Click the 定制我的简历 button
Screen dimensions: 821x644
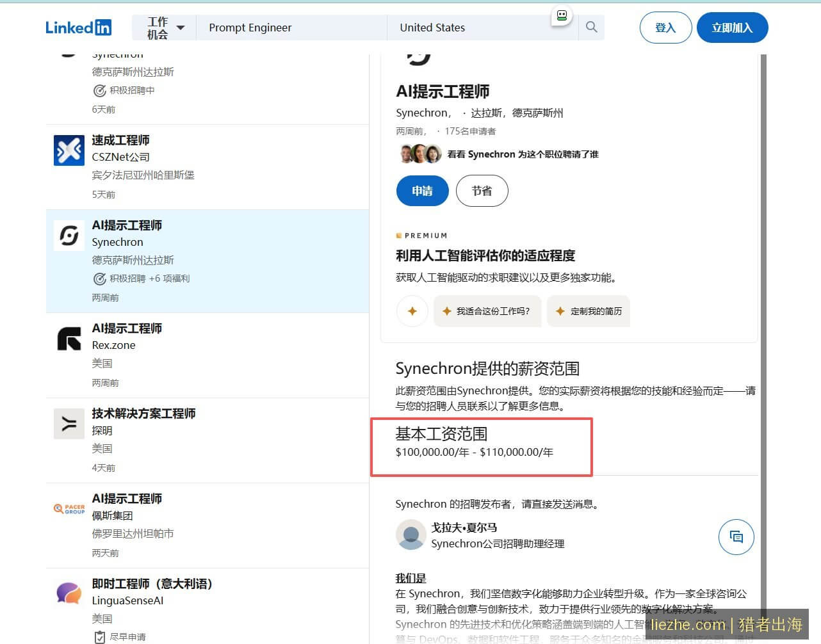click(x=589, y=311)
